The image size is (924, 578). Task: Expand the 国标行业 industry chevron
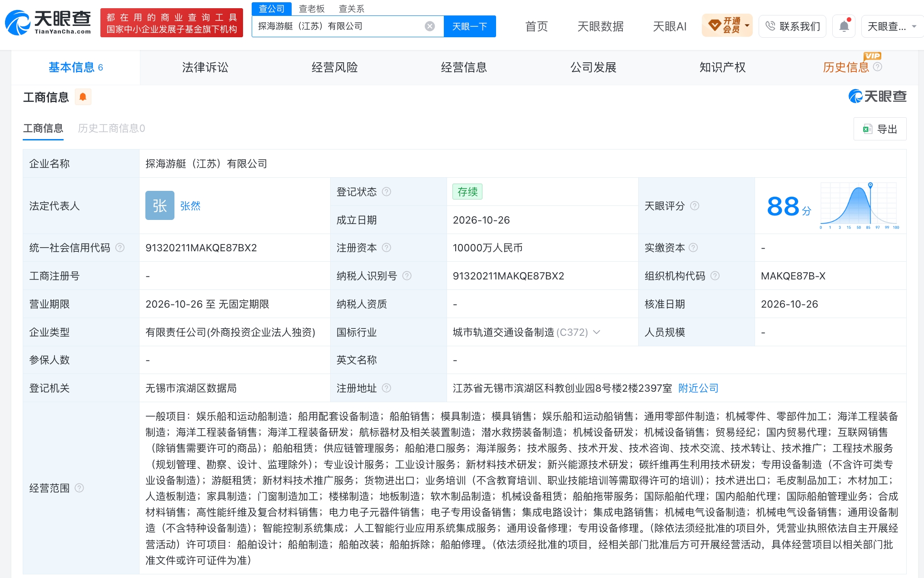[596, 332]
